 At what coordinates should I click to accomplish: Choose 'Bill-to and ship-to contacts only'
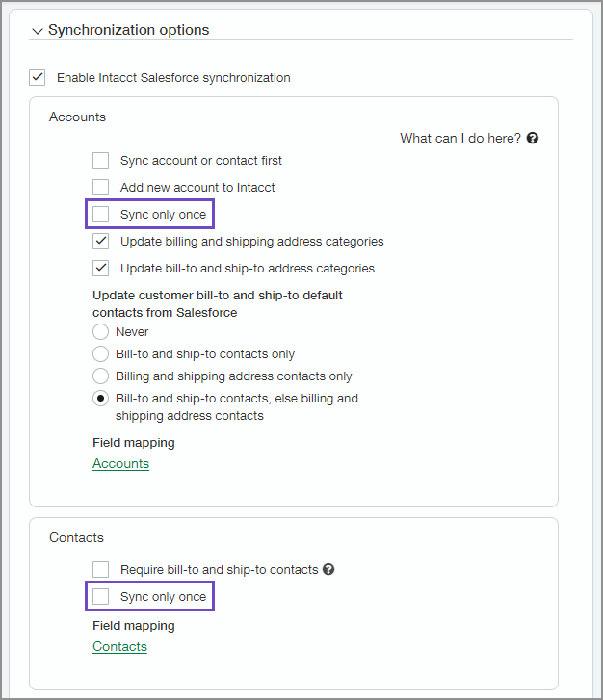100,354
